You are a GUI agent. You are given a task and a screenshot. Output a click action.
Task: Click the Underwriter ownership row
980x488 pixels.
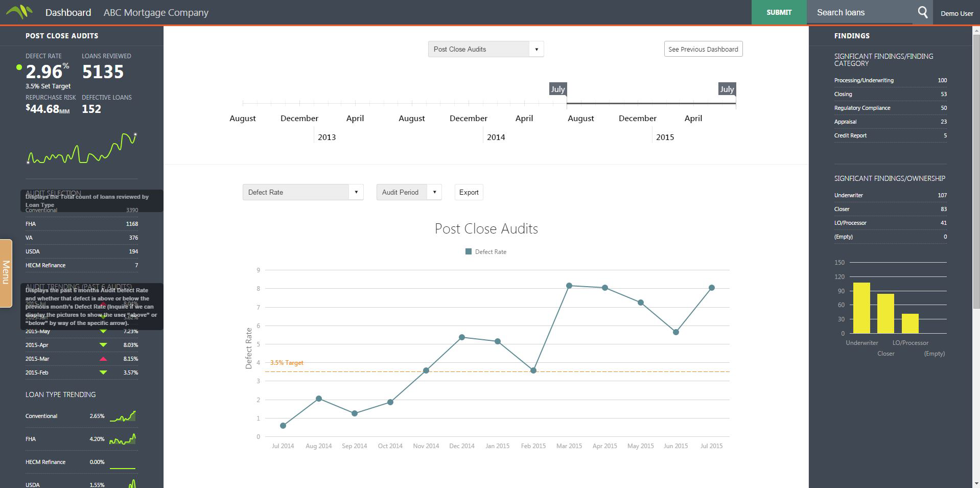pyautogui.click(x=890, y=195)
